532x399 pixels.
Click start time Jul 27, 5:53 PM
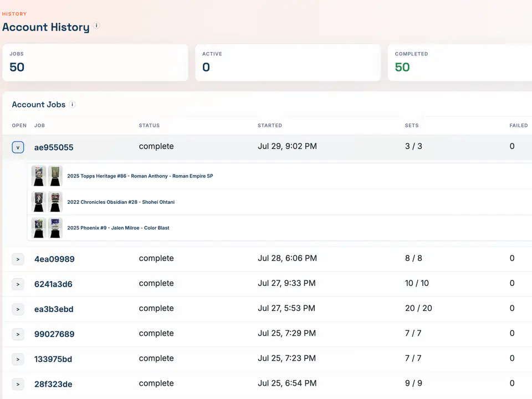287,308
